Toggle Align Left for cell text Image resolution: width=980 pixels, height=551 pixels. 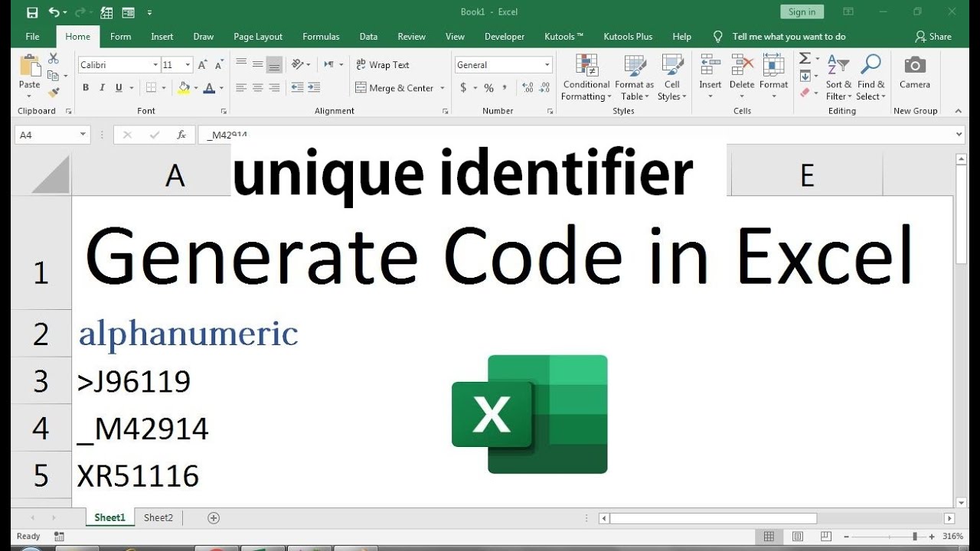pos(241,88)
